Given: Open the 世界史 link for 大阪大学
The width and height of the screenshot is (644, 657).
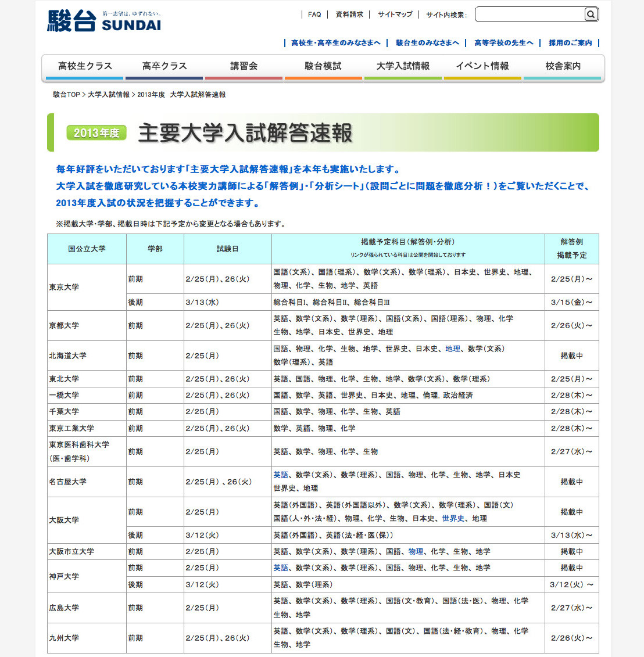Looking at the screenshot, I should [x=453, y=518].
